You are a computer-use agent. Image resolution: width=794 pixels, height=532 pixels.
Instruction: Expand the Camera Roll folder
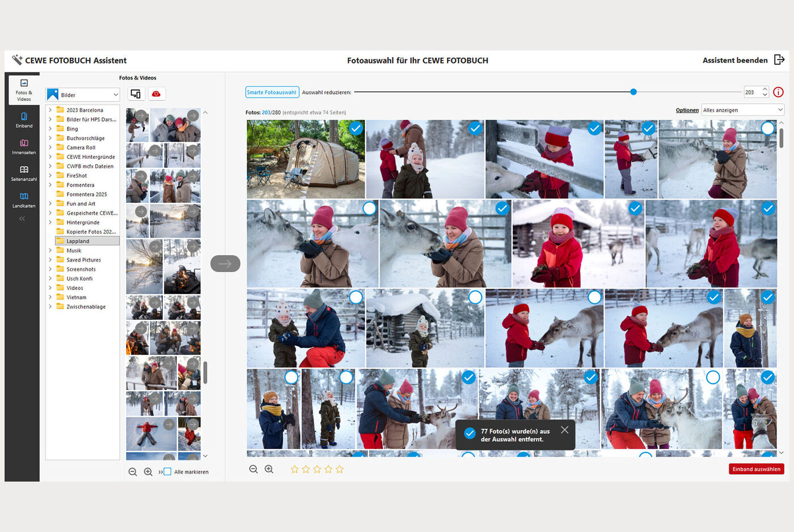click(x=50, y=147)
